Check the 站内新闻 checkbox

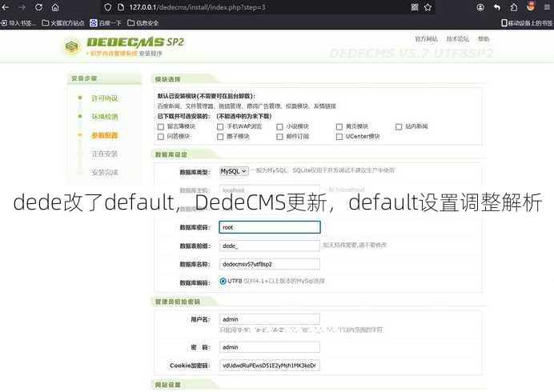(399, 126)
